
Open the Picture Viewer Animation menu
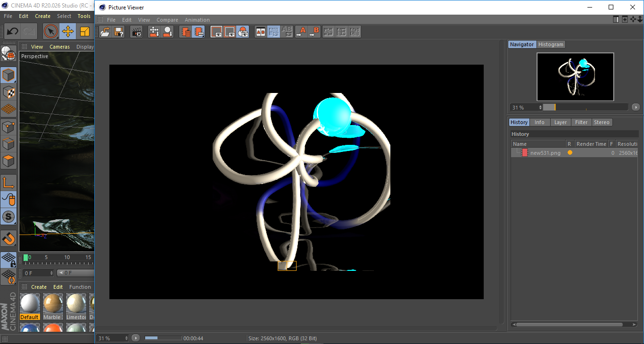tap(197, 20)
